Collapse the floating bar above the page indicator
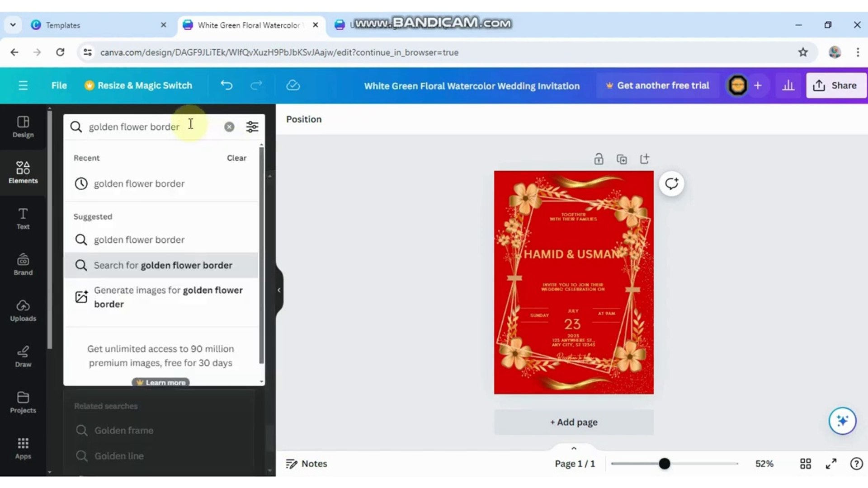 [573, 448]
